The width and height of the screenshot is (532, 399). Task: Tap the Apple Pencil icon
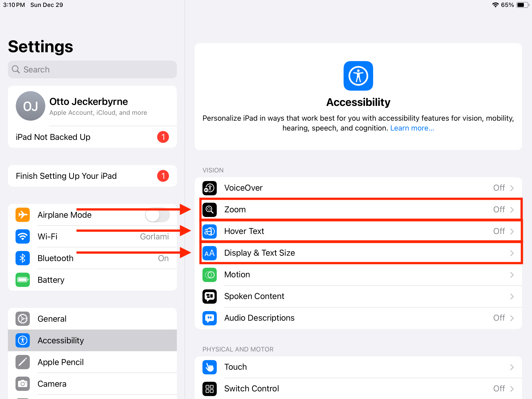click(x=23, y=362)
